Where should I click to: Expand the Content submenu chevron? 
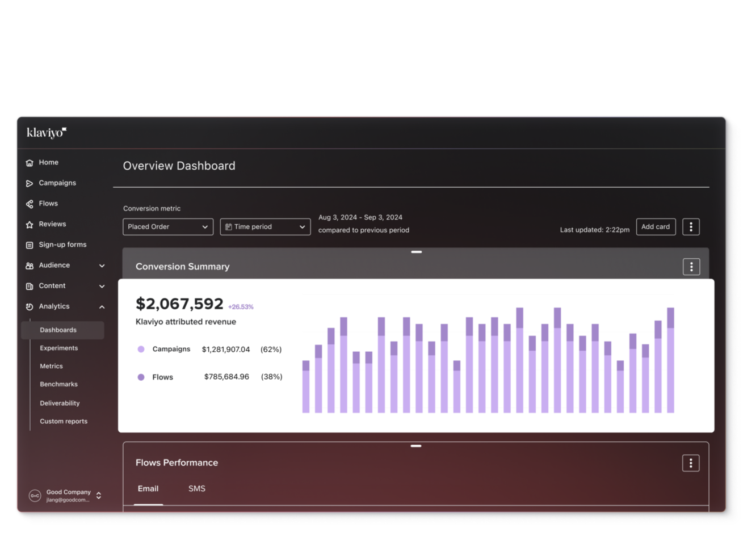tap(102, 287)
